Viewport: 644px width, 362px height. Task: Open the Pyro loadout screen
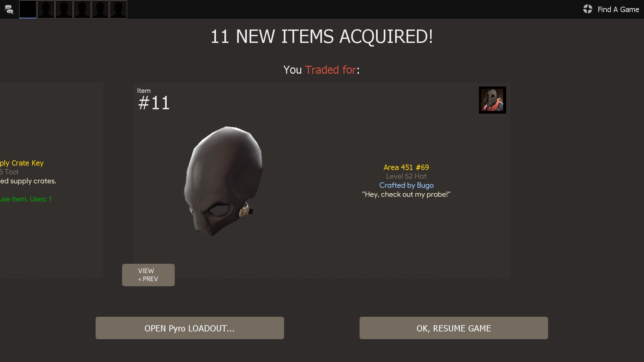(x=190, y=328)
